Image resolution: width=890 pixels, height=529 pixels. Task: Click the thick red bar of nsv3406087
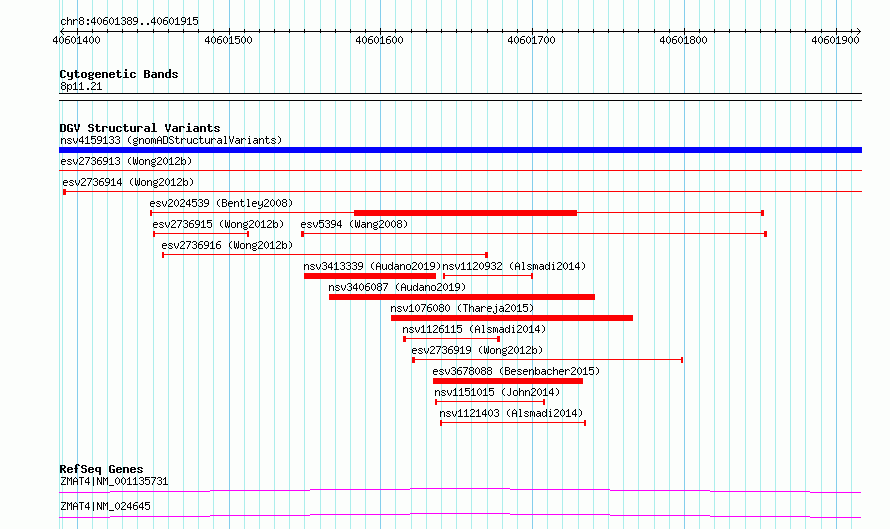(462, 297)
